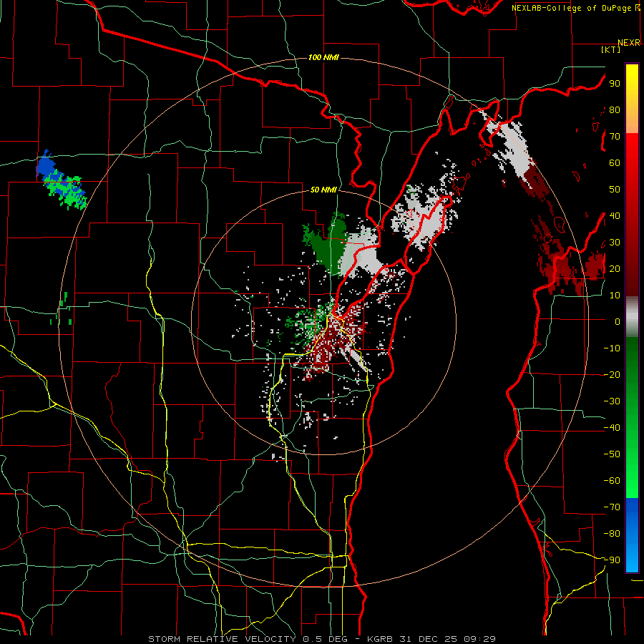This screenshot has height=644, width=644.
Task: Click the positive 10 label on the velocity scale
Action: click(x=615, y=296)
